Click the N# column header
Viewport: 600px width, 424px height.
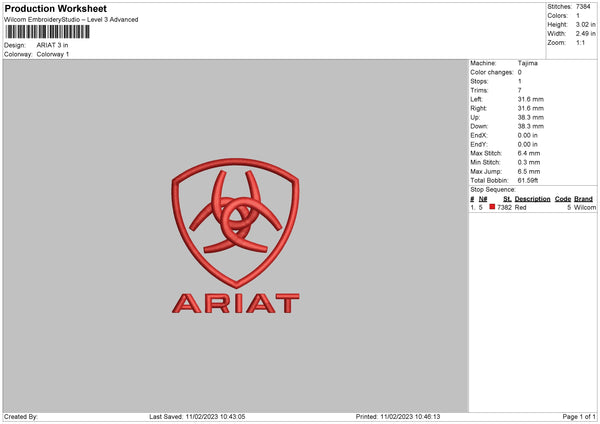coord(483,199)
